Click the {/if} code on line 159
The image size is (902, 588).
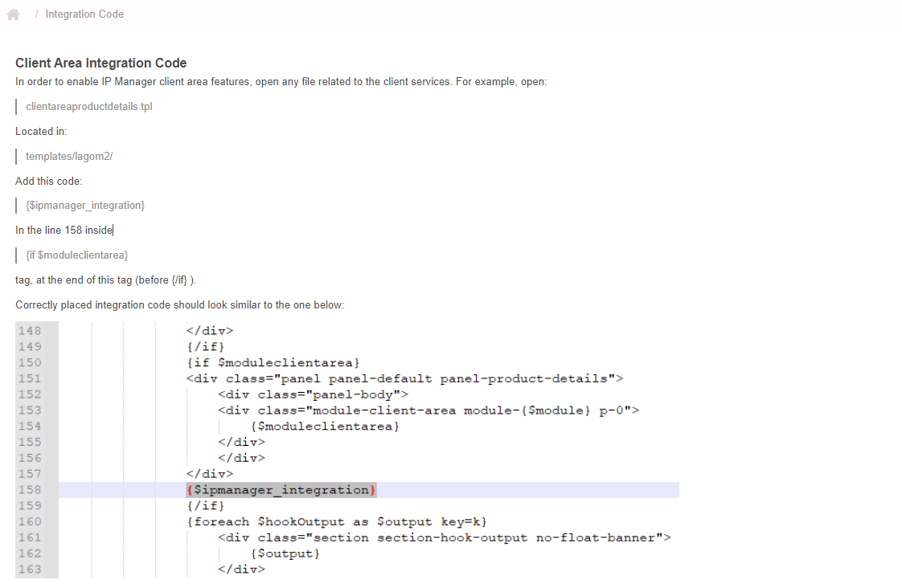pos(205,506)
